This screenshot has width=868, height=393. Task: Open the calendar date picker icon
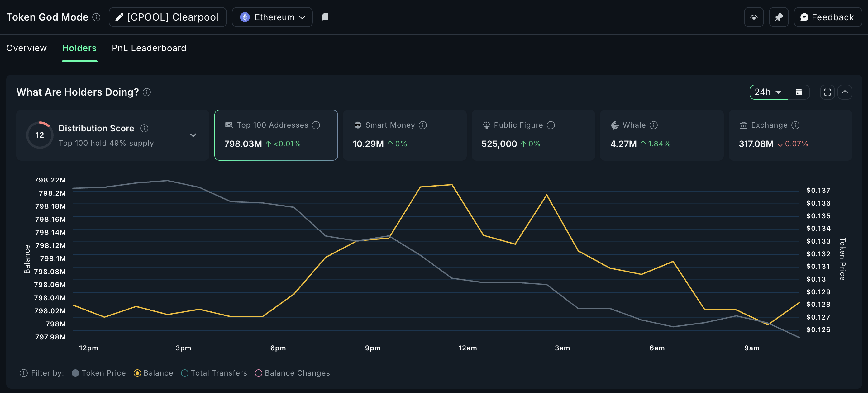[x=799, y=92]
